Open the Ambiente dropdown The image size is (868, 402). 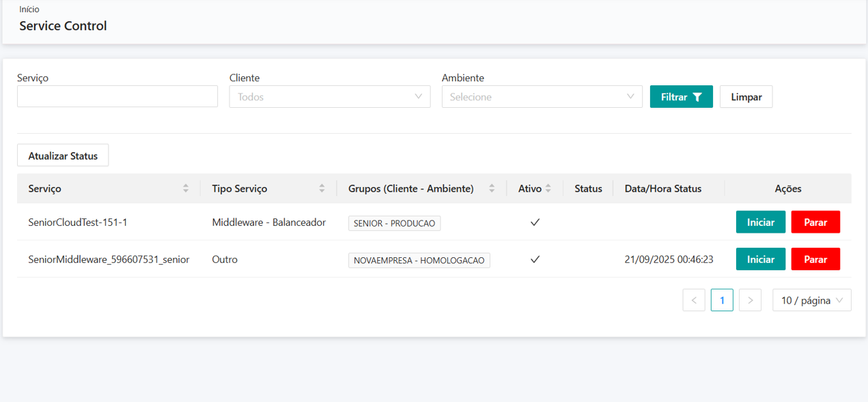click(542, 97)
